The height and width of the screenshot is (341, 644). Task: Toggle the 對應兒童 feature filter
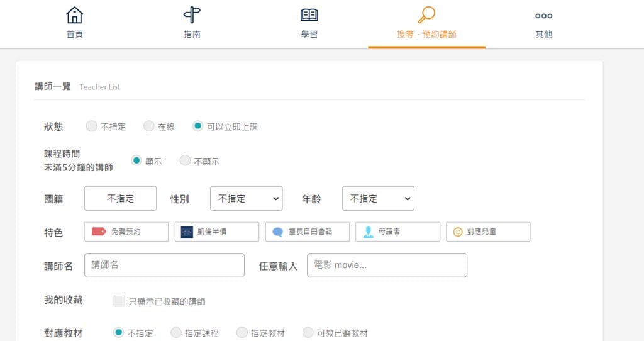tap(488, 232)
